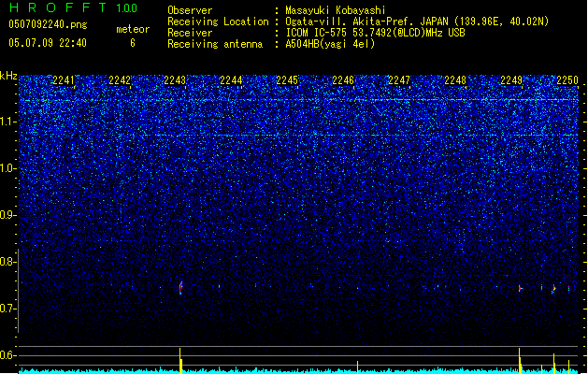
Task: Click the 0.6 kHz frequency label
Action: 7,355
